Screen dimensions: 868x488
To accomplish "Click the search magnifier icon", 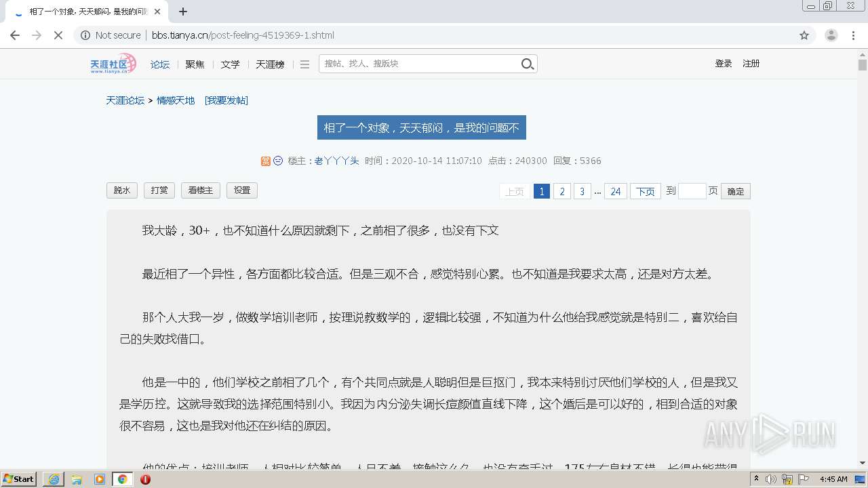I will point(528,64).
